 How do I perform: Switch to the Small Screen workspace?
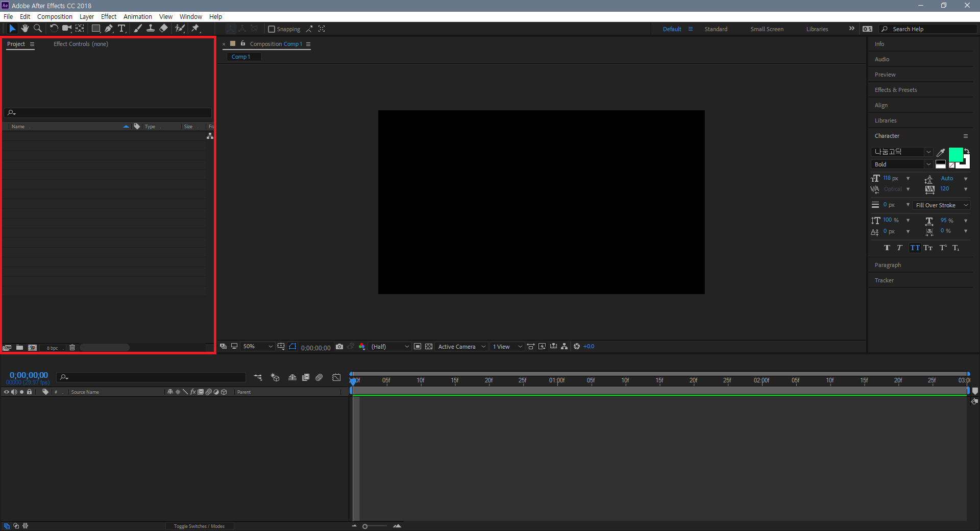(x=767, y=29)
